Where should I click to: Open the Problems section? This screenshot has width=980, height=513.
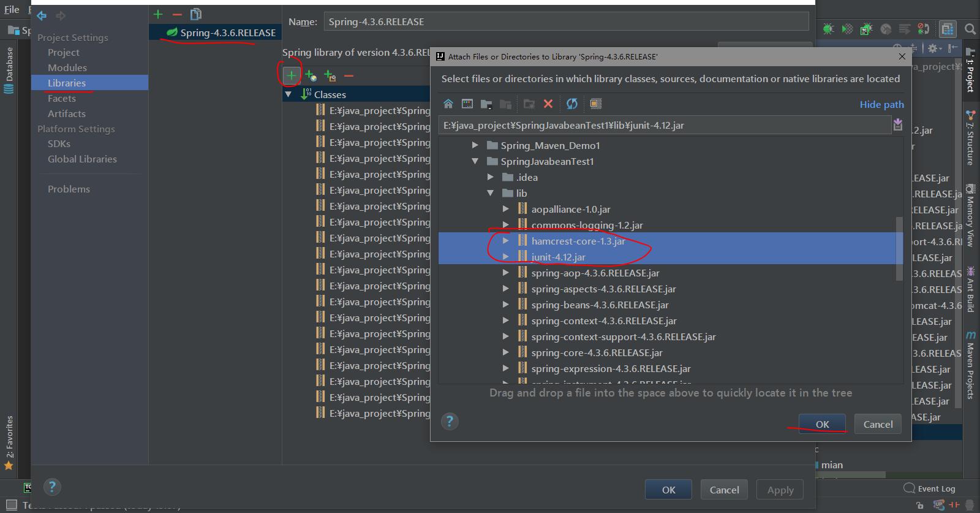pos(69,189)
